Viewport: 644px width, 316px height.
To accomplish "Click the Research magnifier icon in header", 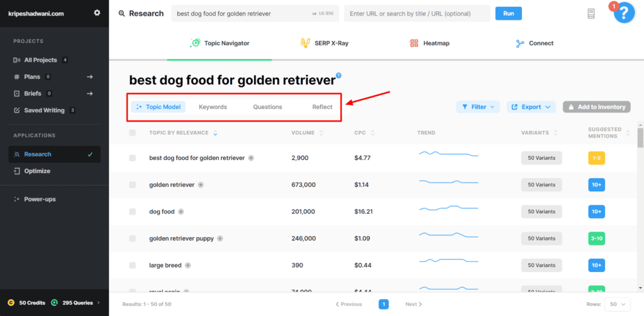I will [121, 13].
